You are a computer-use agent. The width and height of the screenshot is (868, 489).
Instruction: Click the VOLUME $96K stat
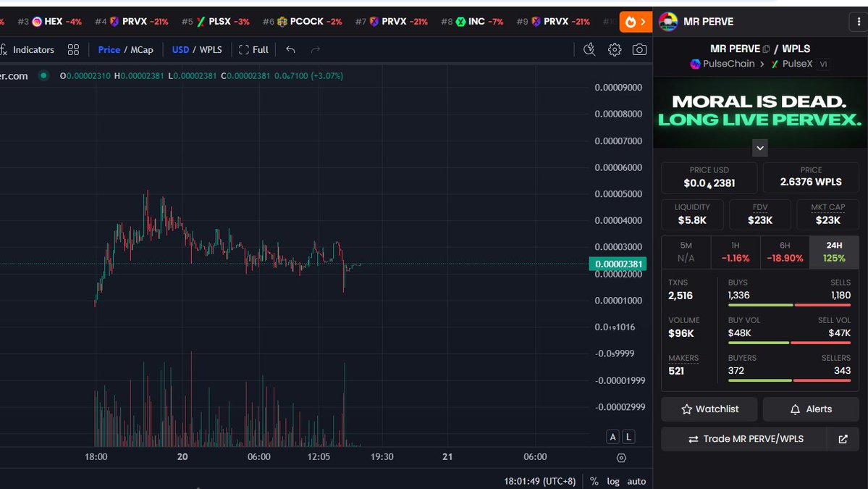coord(683,327)
